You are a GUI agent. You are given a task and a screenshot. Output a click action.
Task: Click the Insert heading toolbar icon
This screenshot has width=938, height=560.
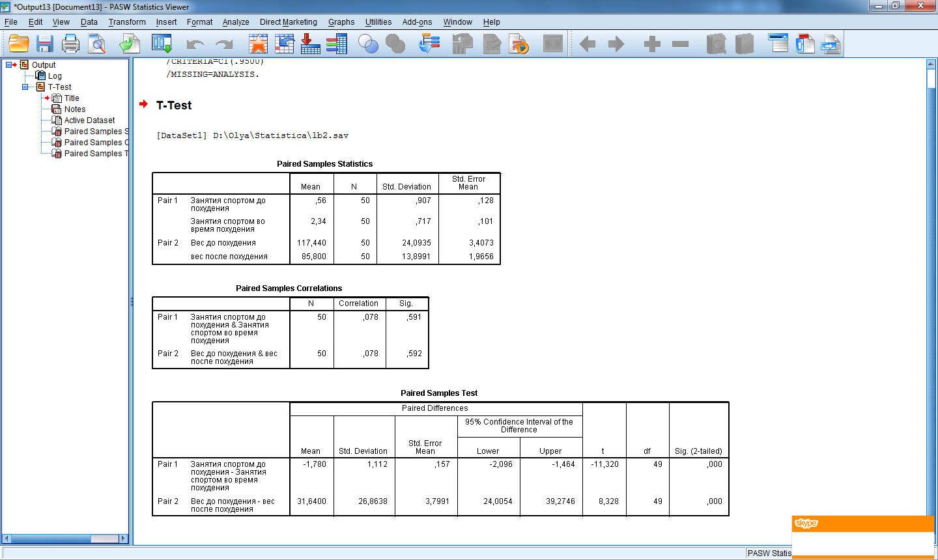tap(778, 43)
